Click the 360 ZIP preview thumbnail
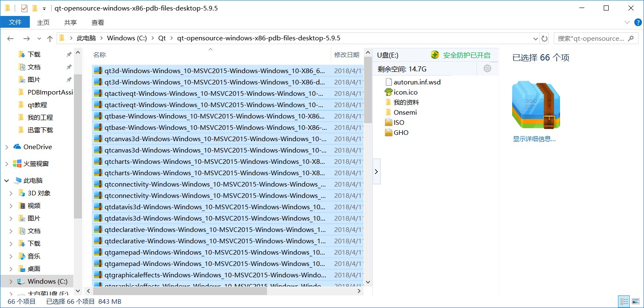Screen dimensions: 644x308 point(536,105)
